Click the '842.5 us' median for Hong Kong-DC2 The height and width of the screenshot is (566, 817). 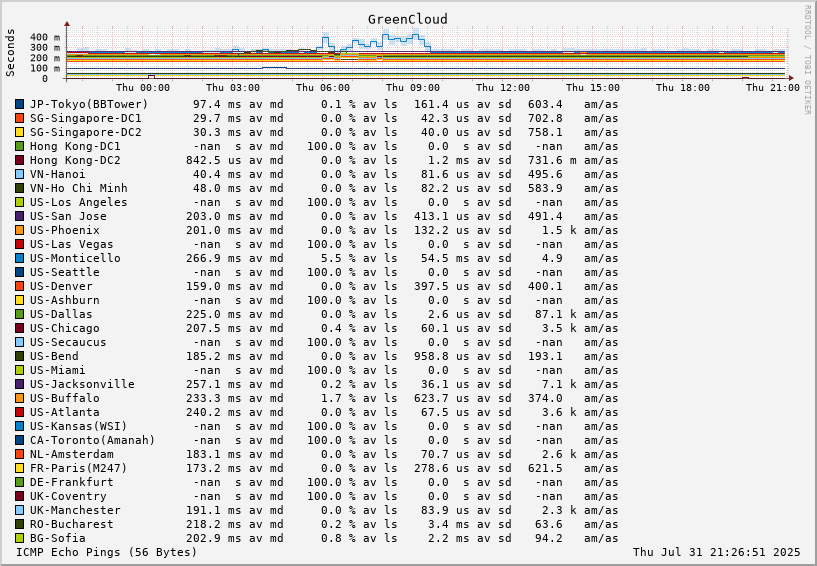point(214,160)
